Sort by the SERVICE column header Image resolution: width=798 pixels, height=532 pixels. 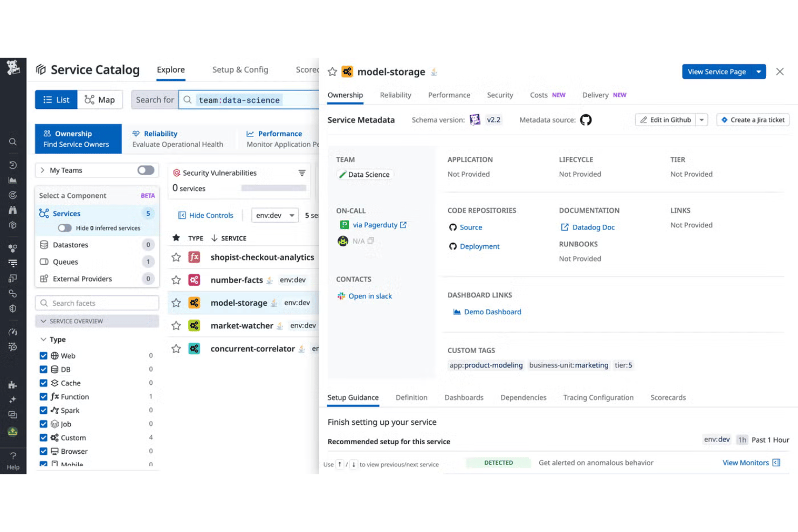pos(229,238)
